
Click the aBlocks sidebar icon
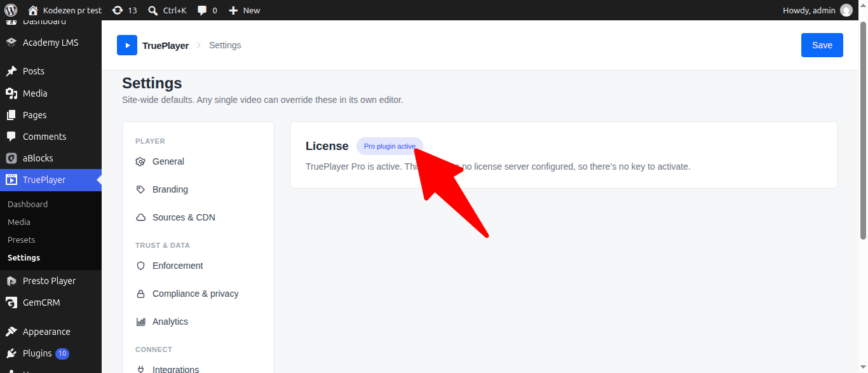coord(11,158)
